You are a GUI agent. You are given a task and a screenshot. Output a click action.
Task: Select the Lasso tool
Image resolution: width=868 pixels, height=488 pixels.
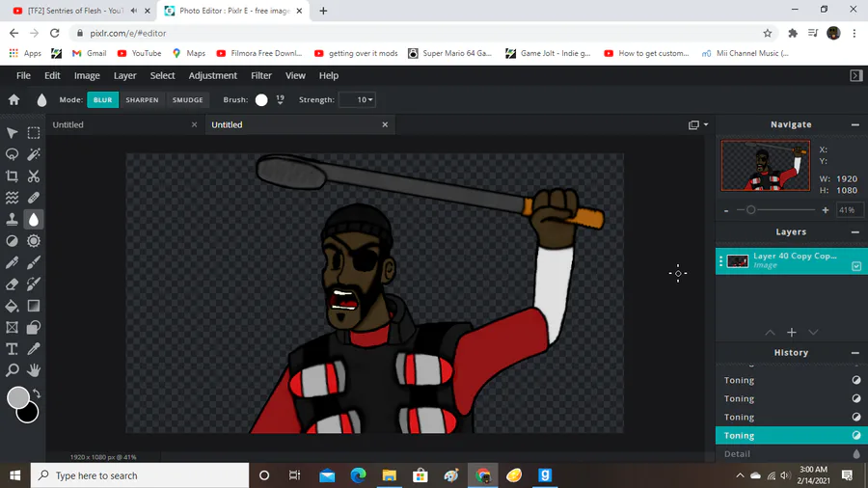[x=12, y=154]
